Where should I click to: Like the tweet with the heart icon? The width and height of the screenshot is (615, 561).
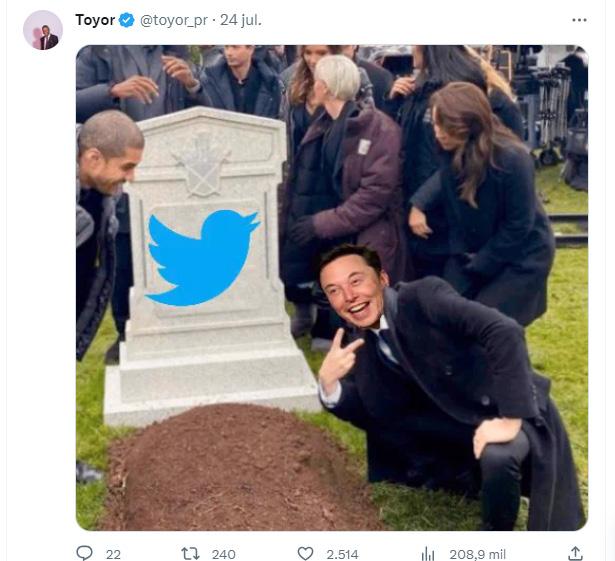click(305, 554)
